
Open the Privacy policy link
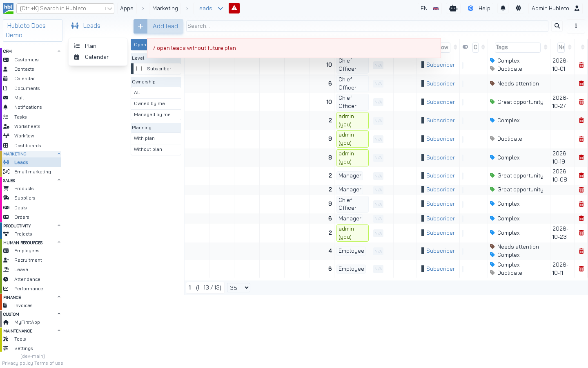(18, 363)
